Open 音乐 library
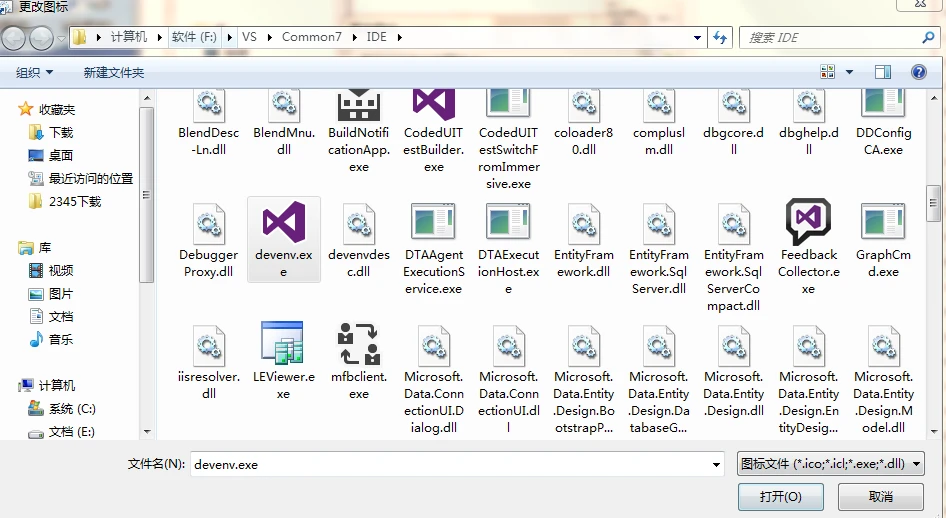 pyautogui.click(x=60, y=340)
